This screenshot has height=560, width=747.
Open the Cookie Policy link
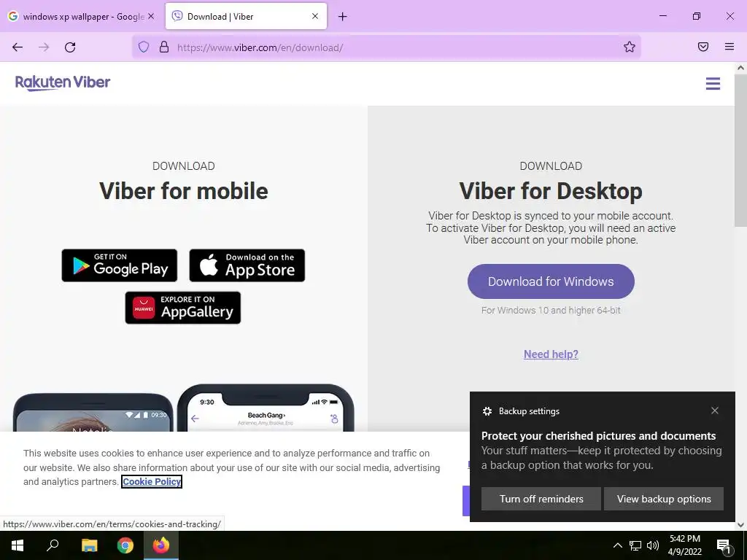[x=152, y=482]
